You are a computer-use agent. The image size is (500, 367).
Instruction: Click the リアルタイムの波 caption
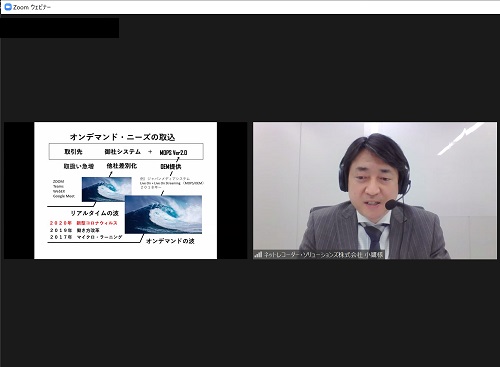tap(94, 213)
